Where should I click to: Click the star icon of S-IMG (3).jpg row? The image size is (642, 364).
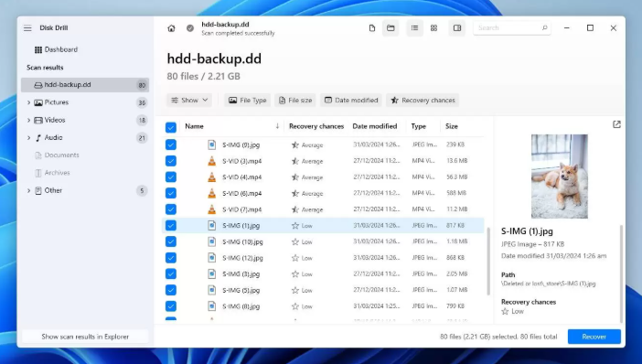click(295, 274)
